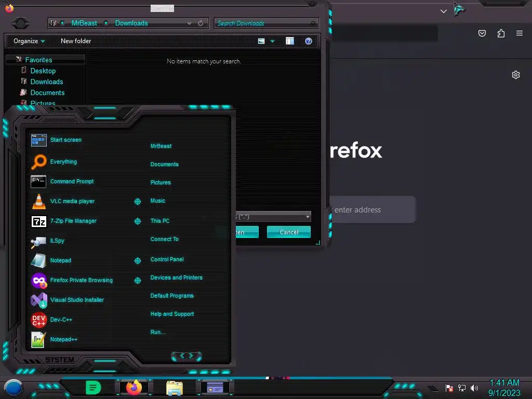Viewport: 532px width, 399px height.
Task: Open Documents from start menu right pane
Action: tap(164, 164)
